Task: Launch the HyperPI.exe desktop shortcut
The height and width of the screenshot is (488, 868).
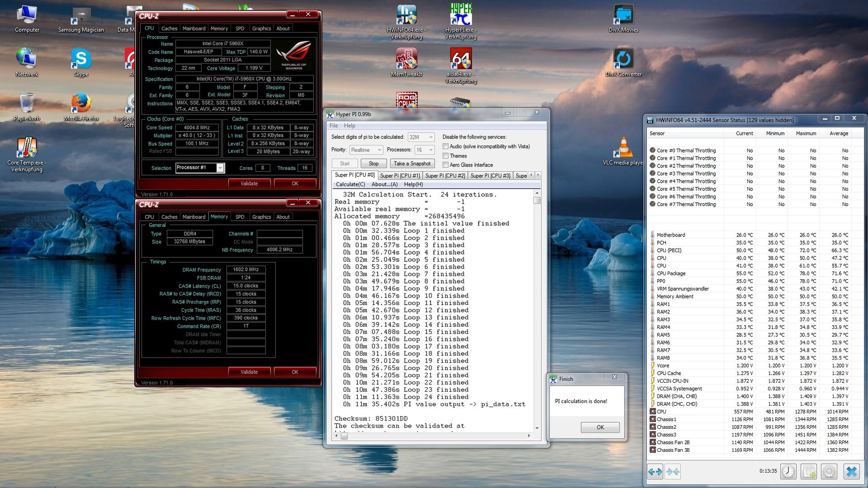Action: point(460,21)
